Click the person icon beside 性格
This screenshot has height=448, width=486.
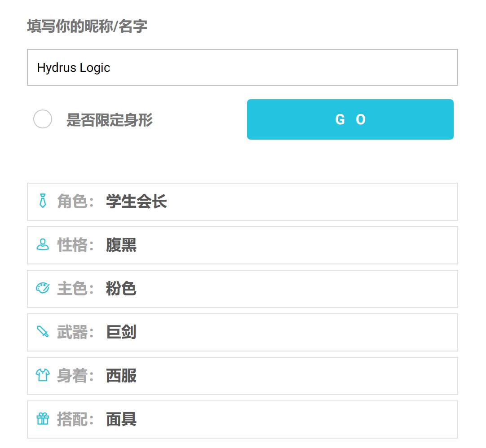pos(43,245)
